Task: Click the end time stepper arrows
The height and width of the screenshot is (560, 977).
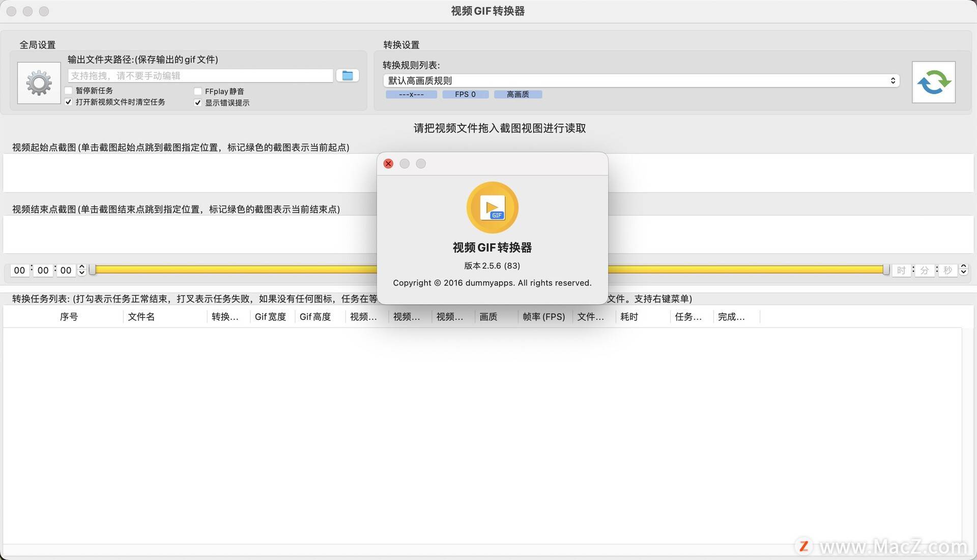Action: [x=963, y=270]
